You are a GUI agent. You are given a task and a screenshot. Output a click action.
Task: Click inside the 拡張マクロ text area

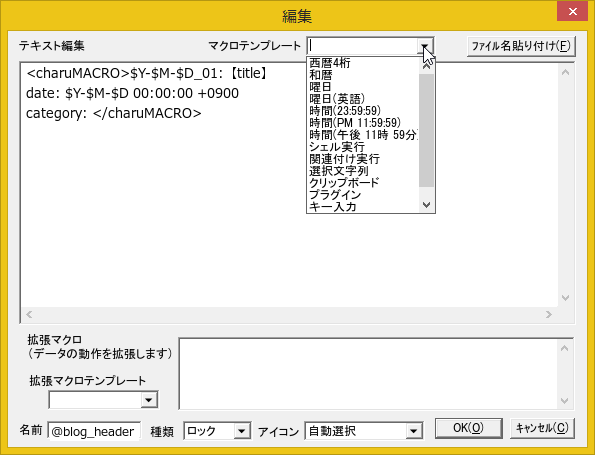pos(367,374)
